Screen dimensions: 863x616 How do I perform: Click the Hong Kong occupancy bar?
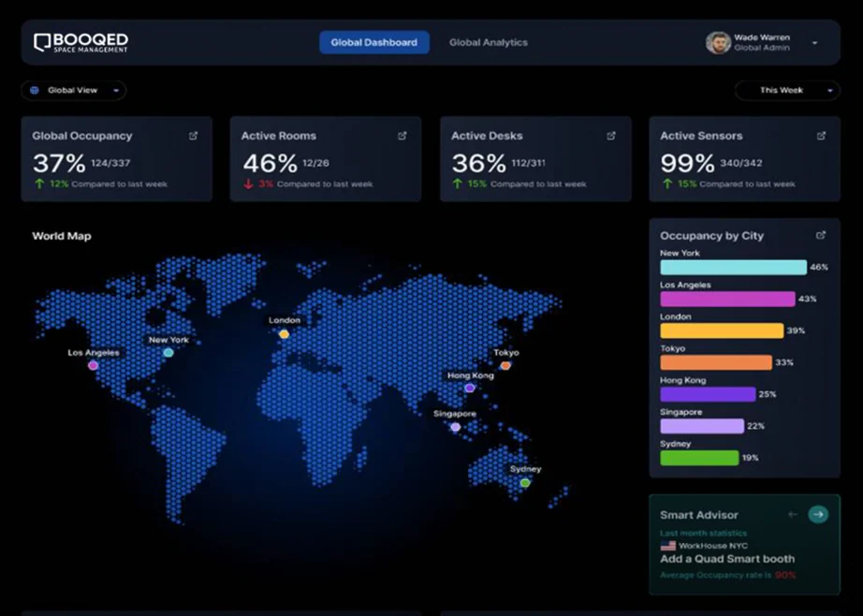pos(708,394)
